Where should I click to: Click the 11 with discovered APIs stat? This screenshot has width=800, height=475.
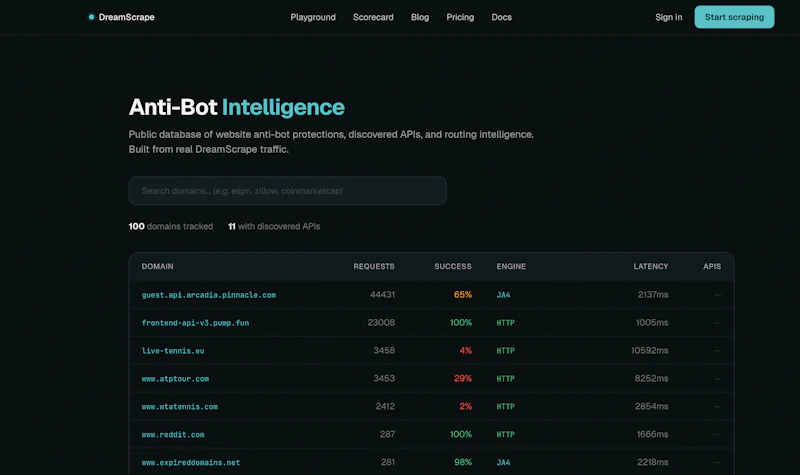pos(274,226)
